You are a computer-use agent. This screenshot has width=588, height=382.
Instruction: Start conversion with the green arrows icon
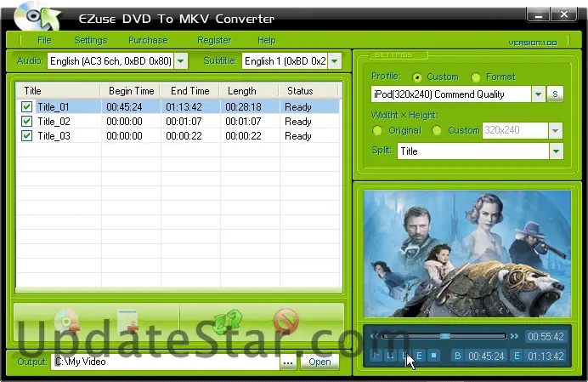click(227, 322)
